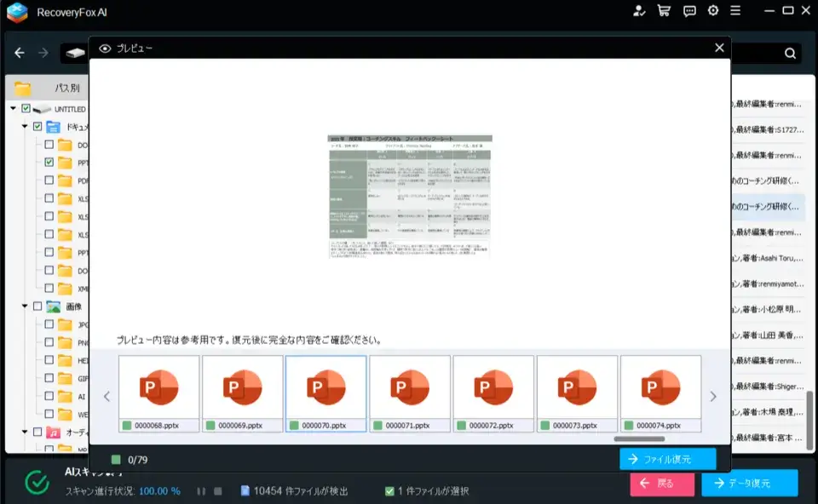Pause the scan with pause icon
The image size is (818, 504).
click(201, 491)
